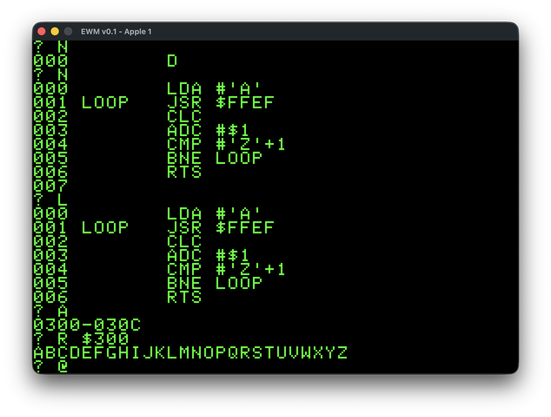Click the ? A assemble command prompt
The image size is (551, 417).
pos(50,311)
